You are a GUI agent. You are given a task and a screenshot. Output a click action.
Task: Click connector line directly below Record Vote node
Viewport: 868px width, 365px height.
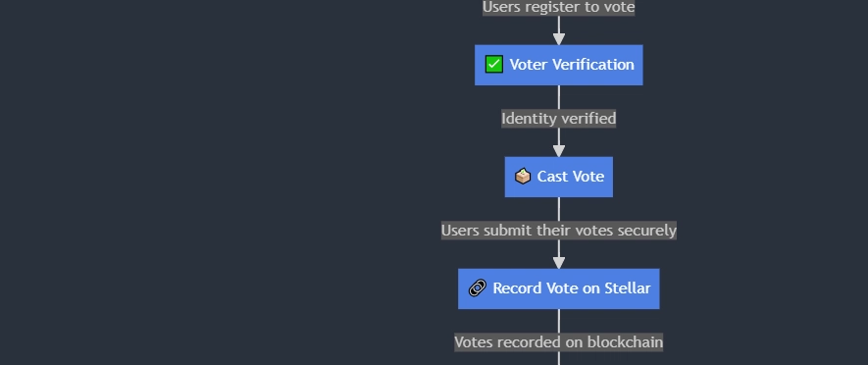558,321
